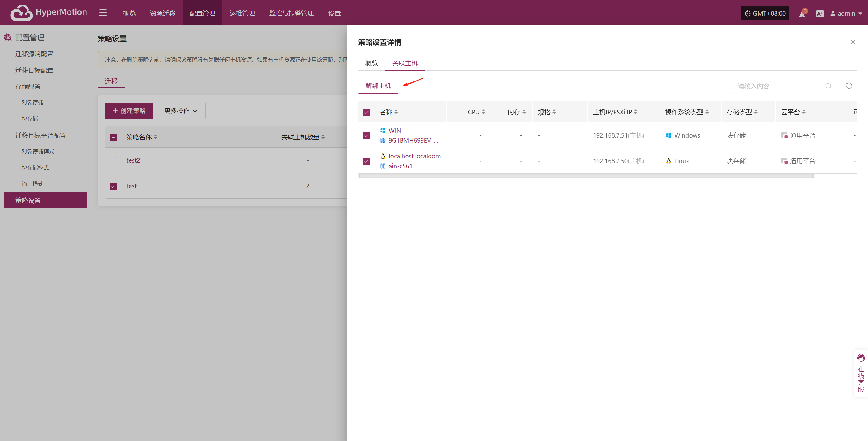Expand the 更多操作 dropdown
The width and height of the screenshot is (868, 441).
181,111
